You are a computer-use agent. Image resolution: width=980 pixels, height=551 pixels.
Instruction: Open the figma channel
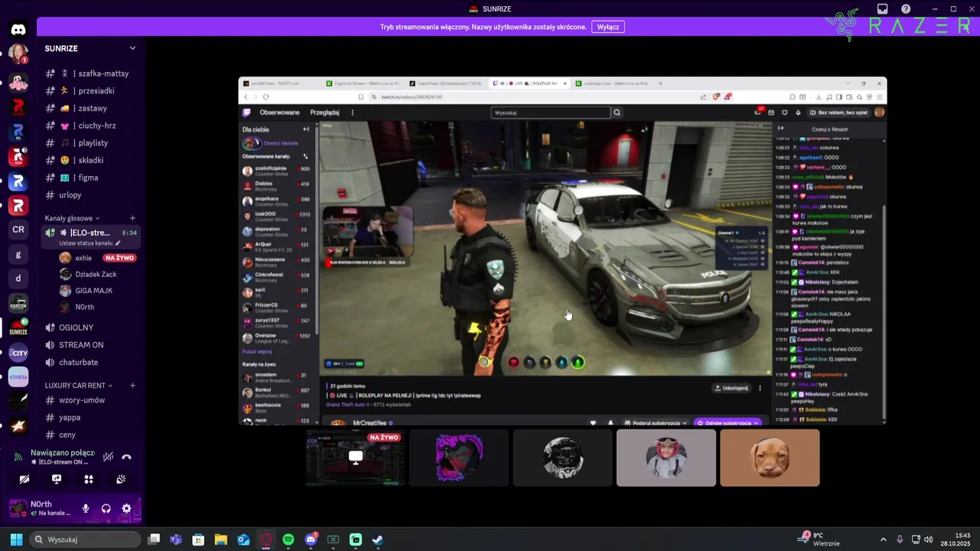point(91,178)
